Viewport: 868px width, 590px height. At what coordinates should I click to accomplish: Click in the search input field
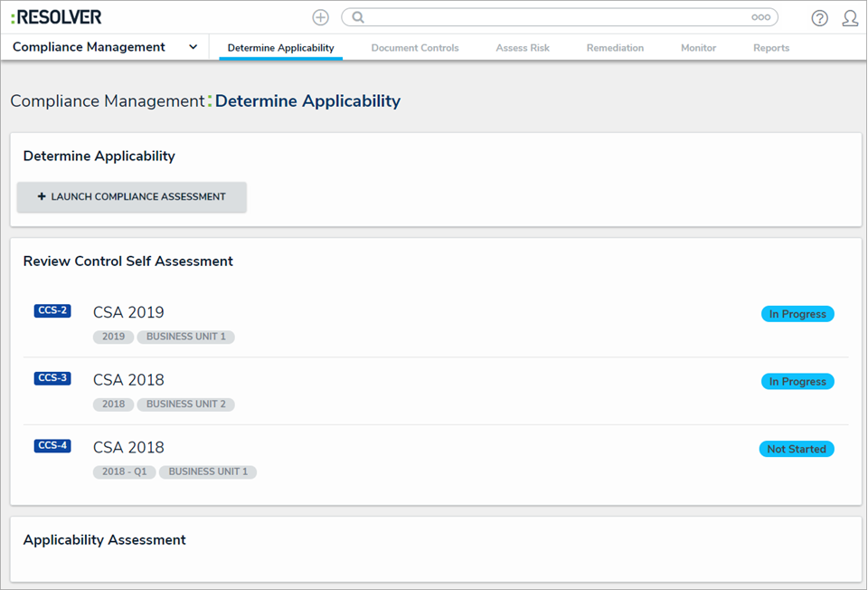559,17
